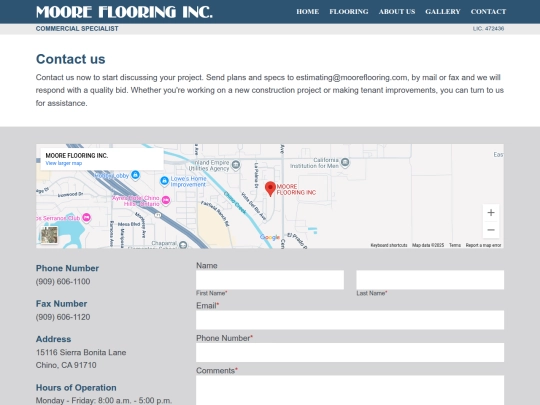Click into the Email field
Viewport: 540px width, 405px height.
(x=350, y=320)
